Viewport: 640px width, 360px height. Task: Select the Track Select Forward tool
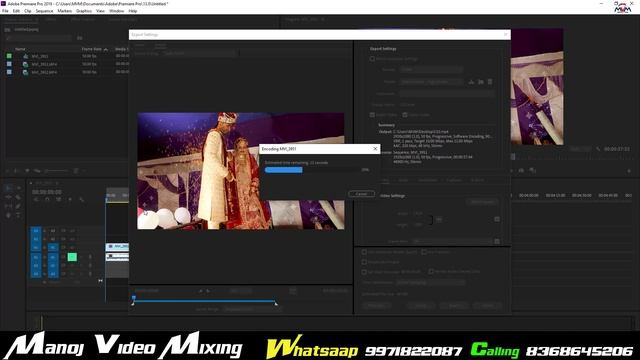coord(18,188)
